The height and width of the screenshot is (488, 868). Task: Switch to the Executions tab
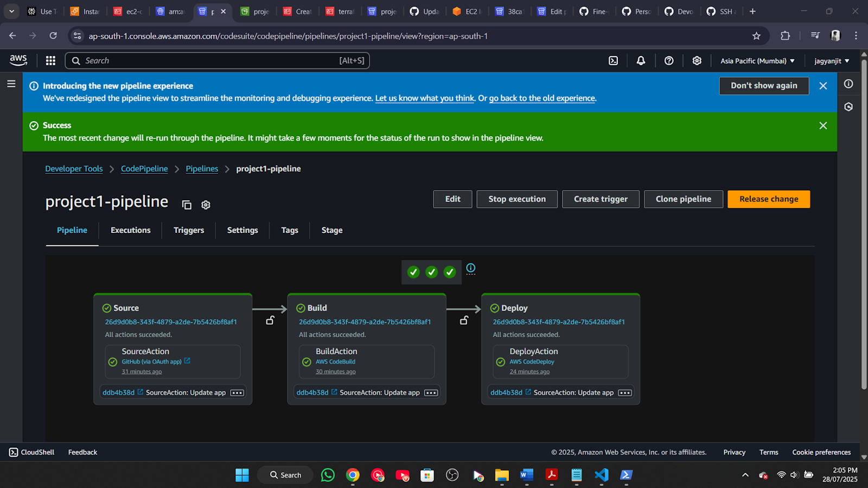click(x=131, y=230)
